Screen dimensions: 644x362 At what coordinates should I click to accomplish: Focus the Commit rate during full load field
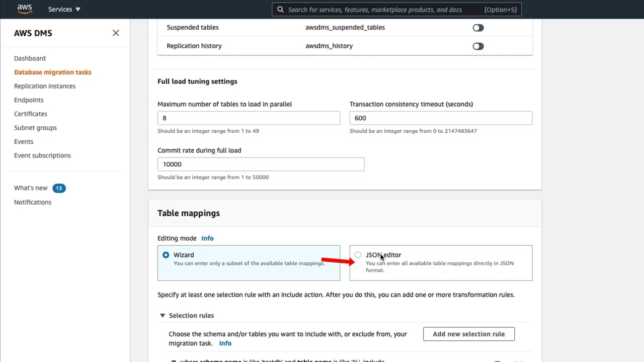click(x=261, y=164)
